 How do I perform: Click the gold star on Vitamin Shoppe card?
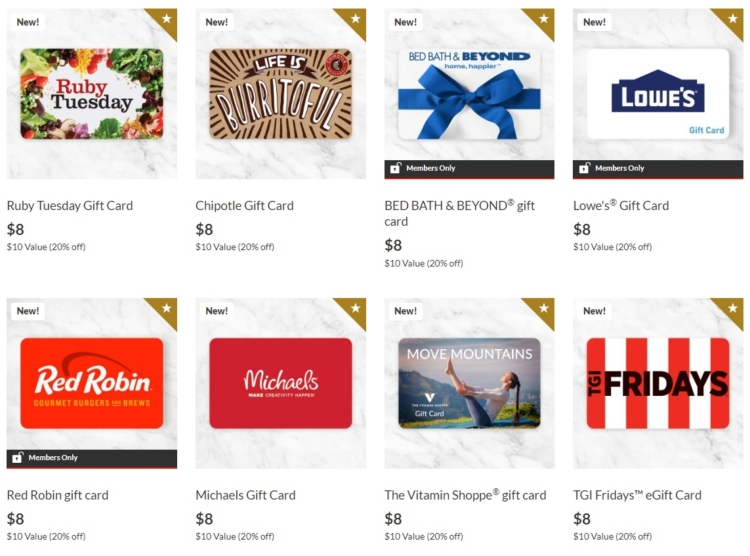[543, 308]
